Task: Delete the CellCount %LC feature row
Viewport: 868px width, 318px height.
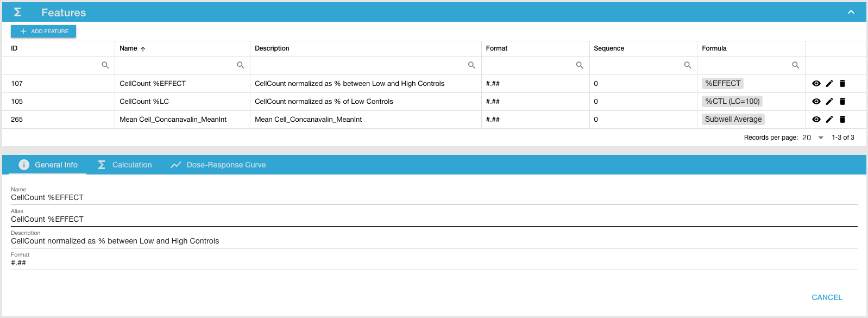Action: tap(842, 102)
